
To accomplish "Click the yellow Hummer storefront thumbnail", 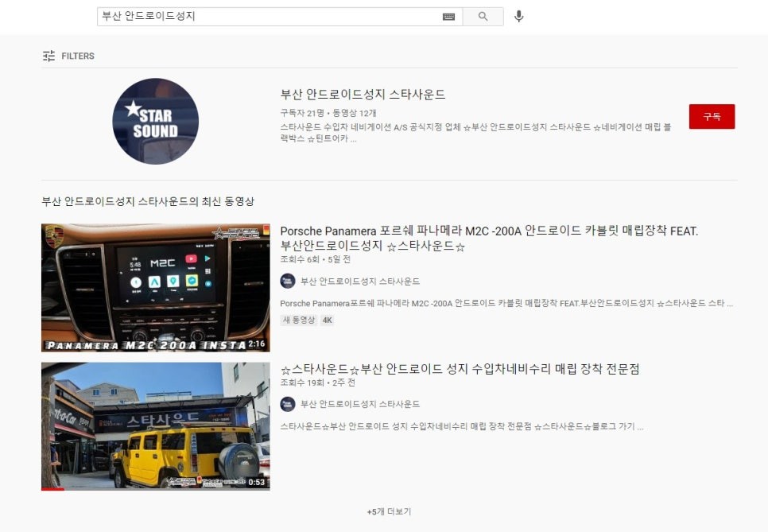I will coord(155,426).
